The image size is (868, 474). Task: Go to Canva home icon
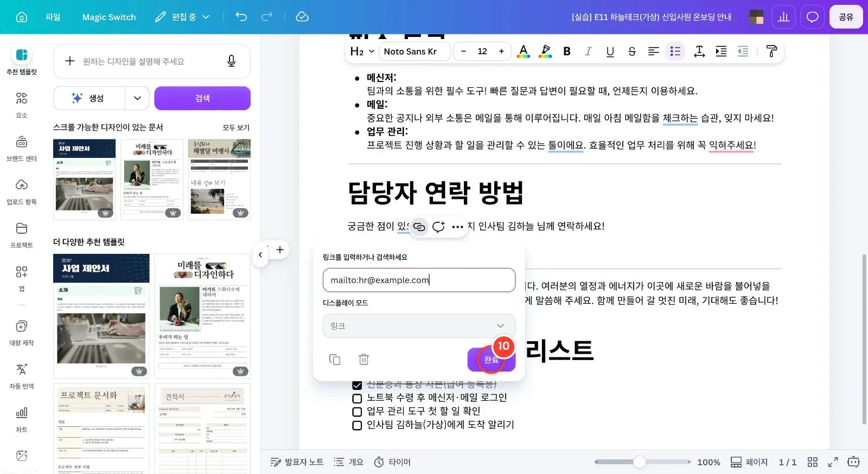point(22,17)
